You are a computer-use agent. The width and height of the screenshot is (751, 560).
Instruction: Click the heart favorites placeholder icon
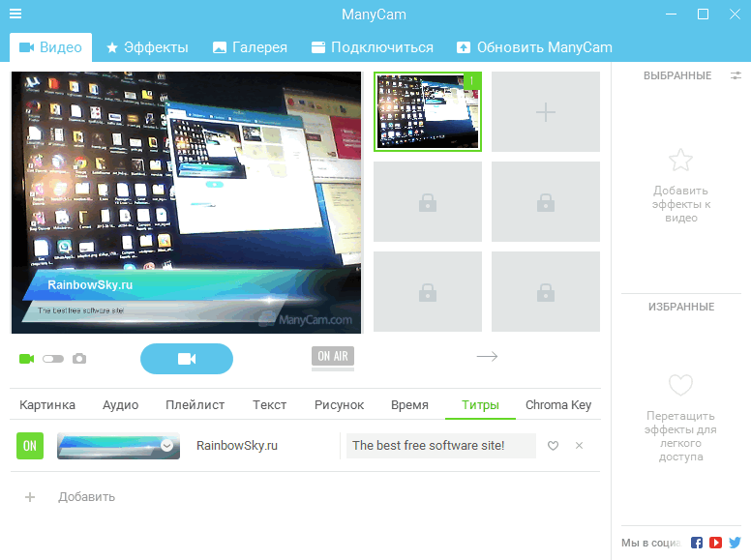click(680, 384)
